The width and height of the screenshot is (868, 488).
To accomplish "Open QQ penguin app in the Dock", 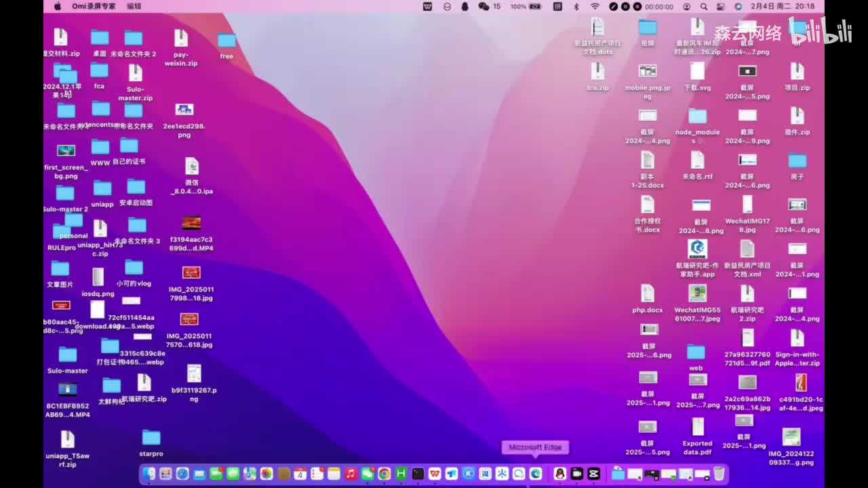I will coord(560,474).
